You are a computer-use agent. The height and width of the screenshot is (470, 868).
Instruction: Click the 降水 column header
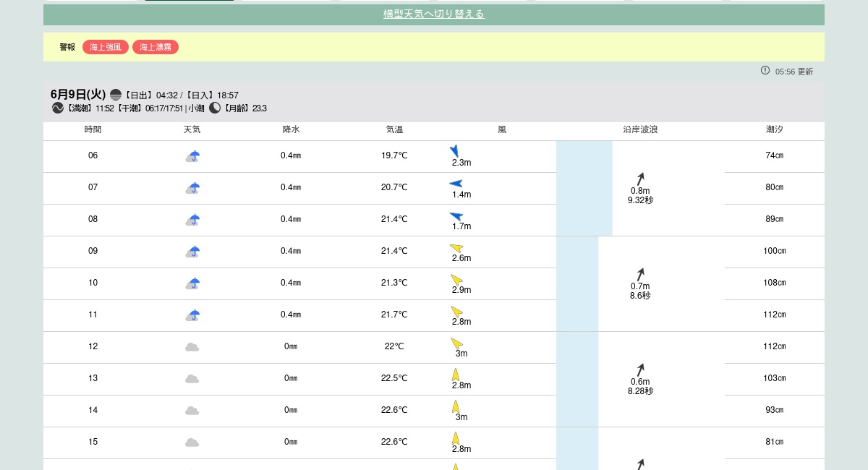(291, 129)
